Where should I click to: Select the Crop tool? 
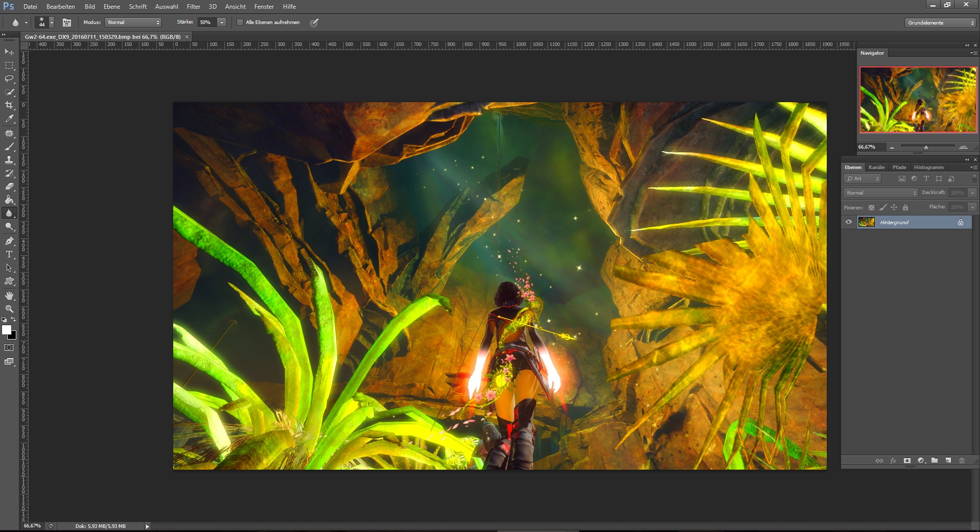9,105
